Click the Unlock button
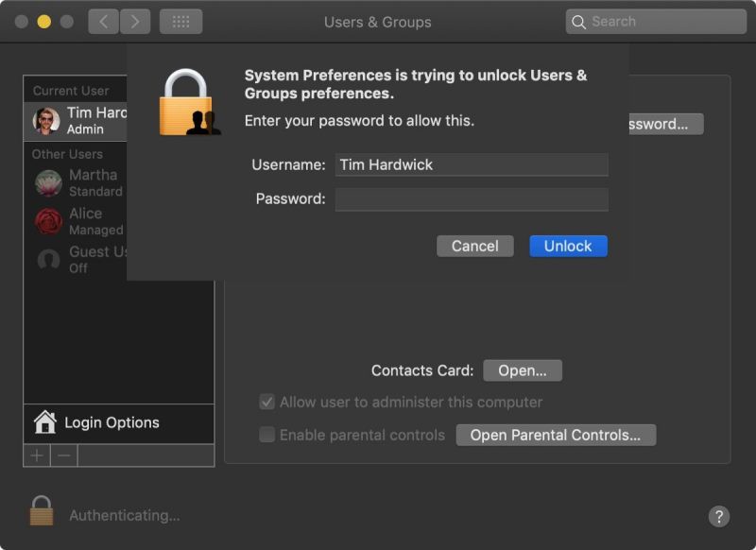Image resolution: width=756 pixels, height=550 pixels. pos(568,246)
